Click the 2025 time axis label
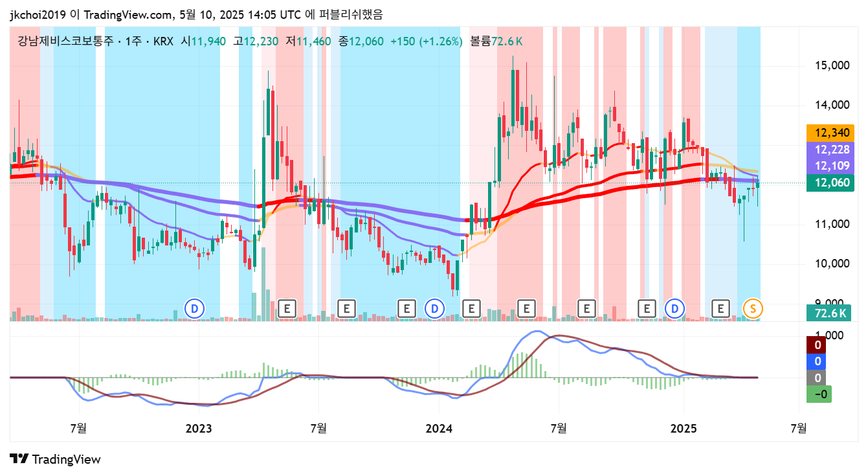Screen dimensions: 868x476 point(683,428)
